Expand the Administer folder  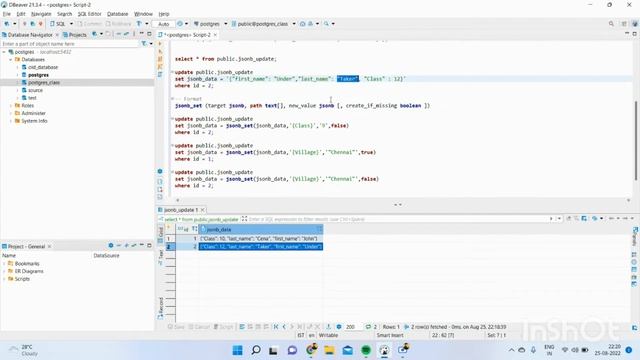(x=11, y=113)
